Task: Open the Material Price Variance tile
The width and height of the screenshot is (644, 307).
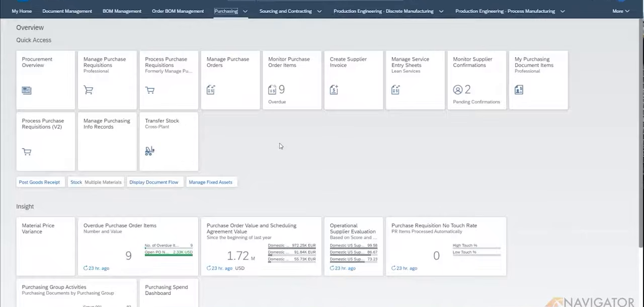Action: pos(45,246)
